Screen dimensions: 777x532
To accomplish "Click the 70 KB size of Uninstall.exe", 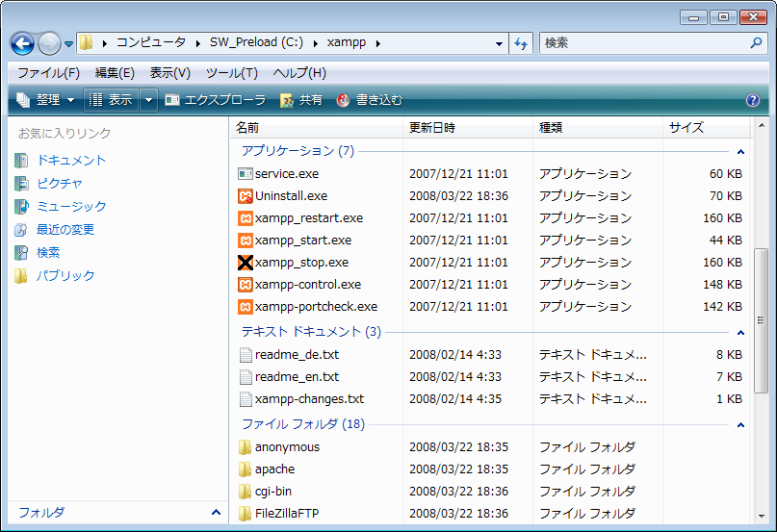I will click(x=726, y=196).
